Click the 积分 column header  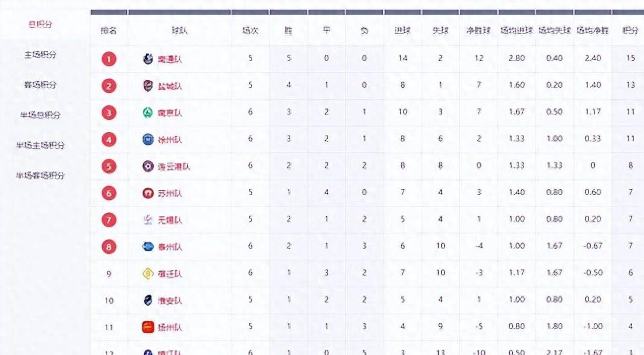click(x=631, y=31)
